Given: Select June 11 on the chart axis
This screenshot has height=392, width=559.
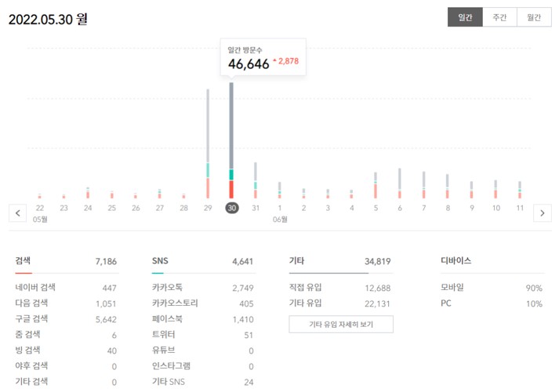Looking at the screenshot, I should point(520,208).
